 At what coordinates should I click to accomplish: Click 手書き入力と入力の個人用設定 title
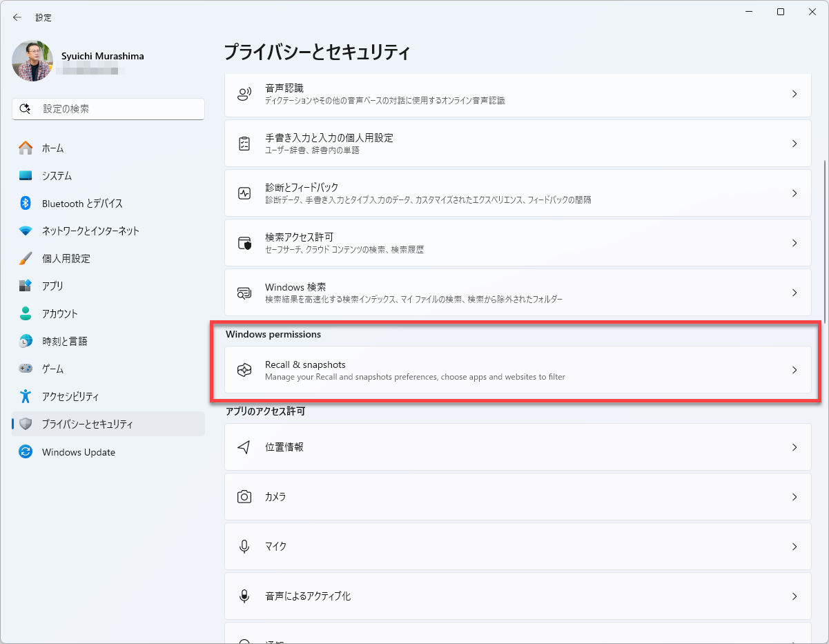pos(329,138)
